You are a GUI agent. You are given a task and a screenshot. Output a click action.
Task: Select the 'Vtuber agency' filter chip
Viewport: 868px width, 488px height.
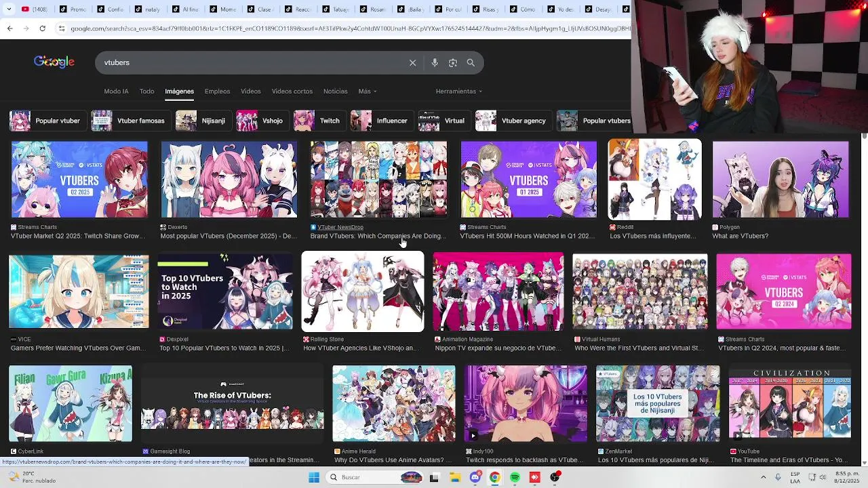pos(514,121)
